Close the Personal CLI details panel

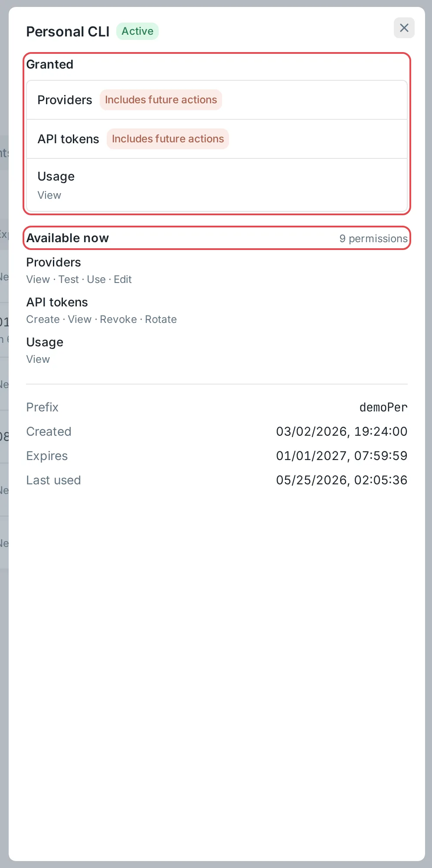coord(404,28)
